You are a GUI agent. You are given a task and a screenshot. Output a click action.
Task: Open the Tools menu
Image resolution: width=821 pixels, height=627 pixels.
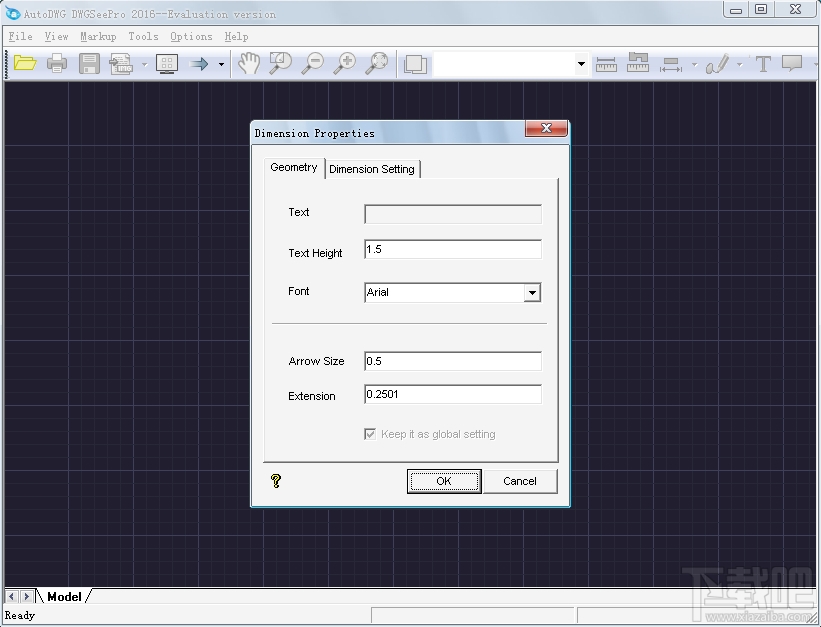coord(143,37)
